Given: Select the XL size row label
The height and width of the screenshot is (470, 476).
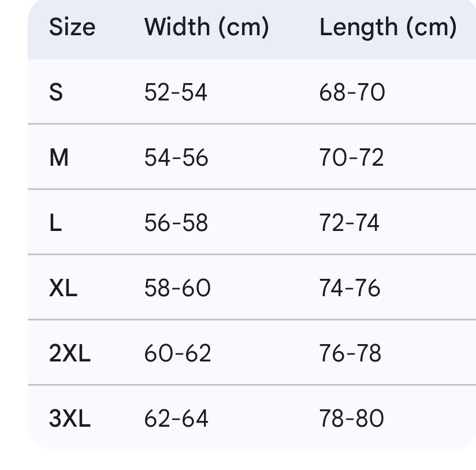Looking at the screenshot, I should click(64, 288).
